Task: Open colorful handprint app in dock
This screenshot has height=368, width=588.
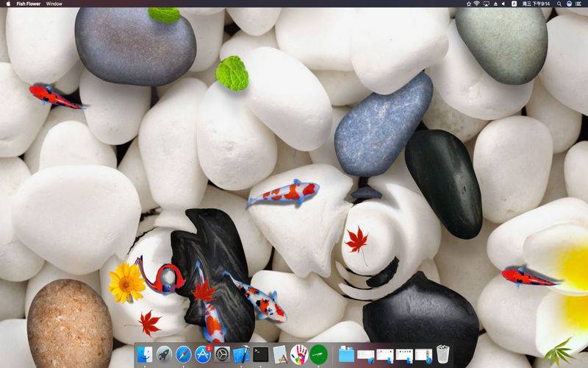Action: coord(299,354)
